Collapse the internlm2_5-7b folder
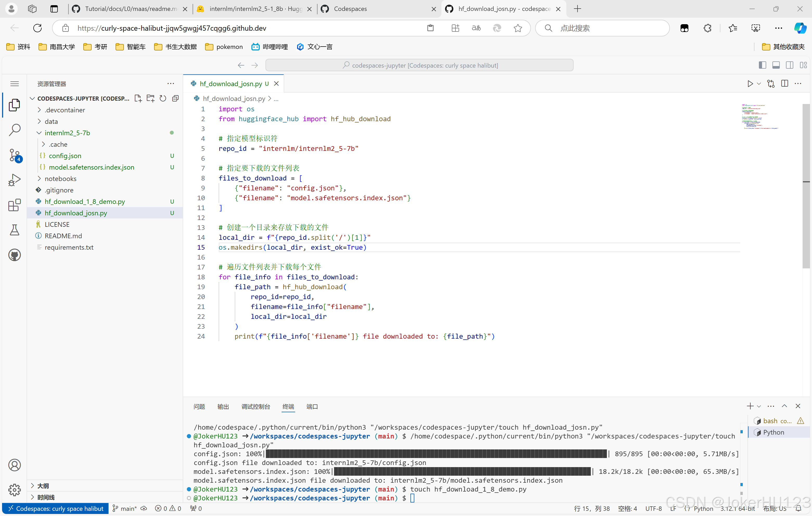The height and width of the screenshot is (516, 812). tap(67, 133)
